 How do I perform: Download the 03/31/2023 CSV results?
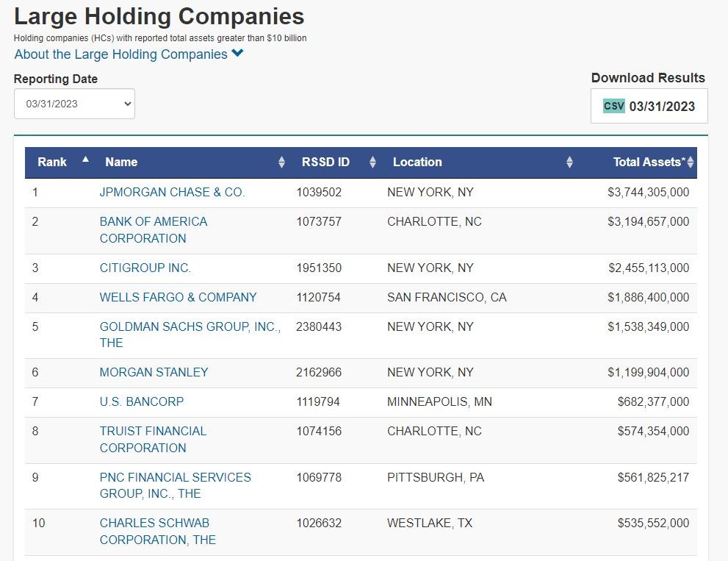coord(661,107)
